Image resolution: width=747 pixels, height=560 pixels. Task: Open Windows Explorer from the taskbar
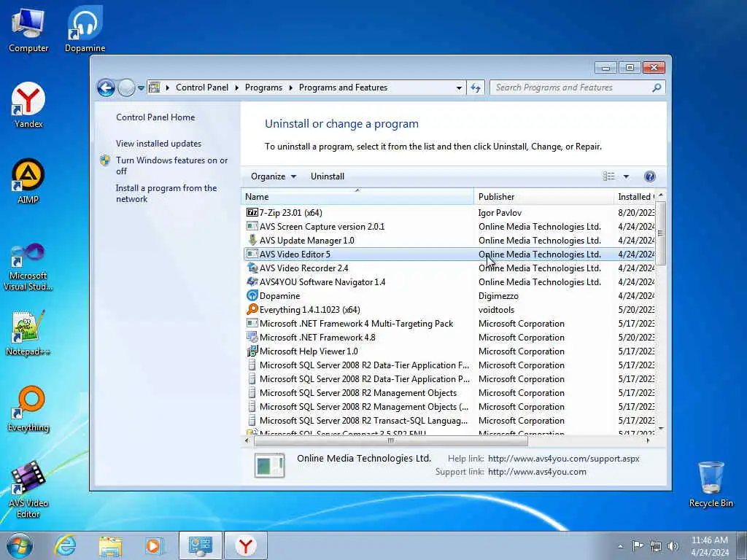110,545
